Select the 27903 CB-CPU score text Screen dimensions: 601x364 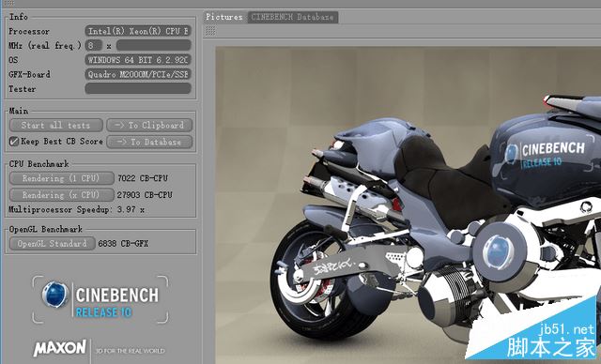click(x=145, y=195)
